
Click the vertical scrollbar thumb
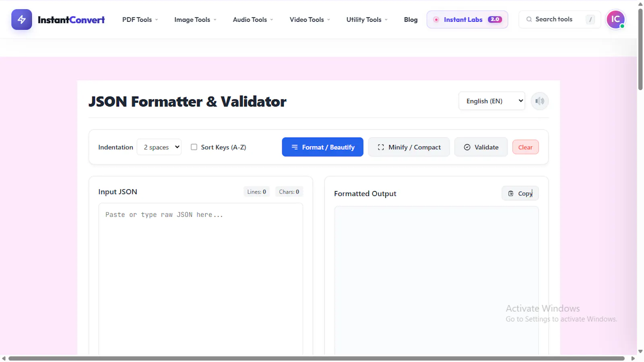(640, 49)
